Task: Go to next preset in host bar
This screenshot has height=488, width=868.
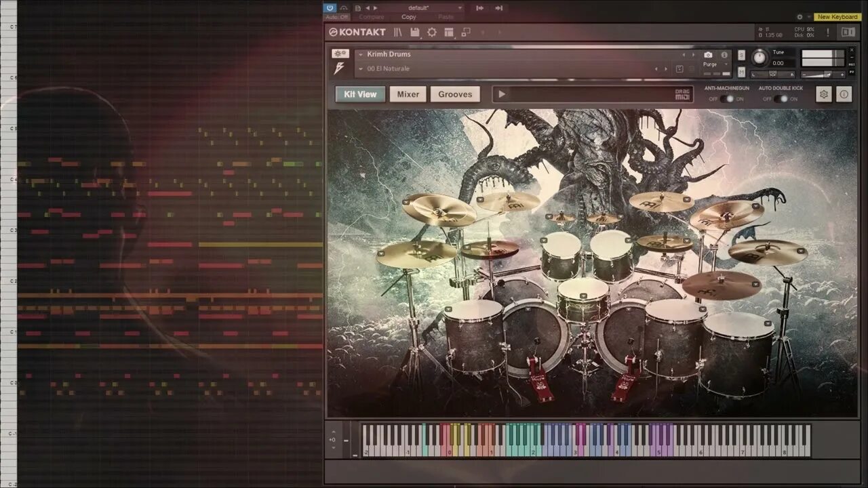Action: point(376,8)
